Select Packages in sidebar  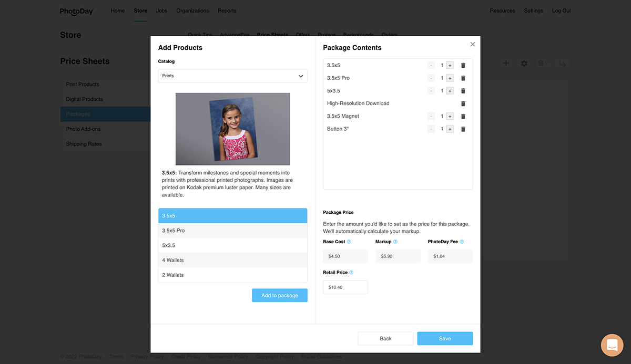(x=105, y=114)
